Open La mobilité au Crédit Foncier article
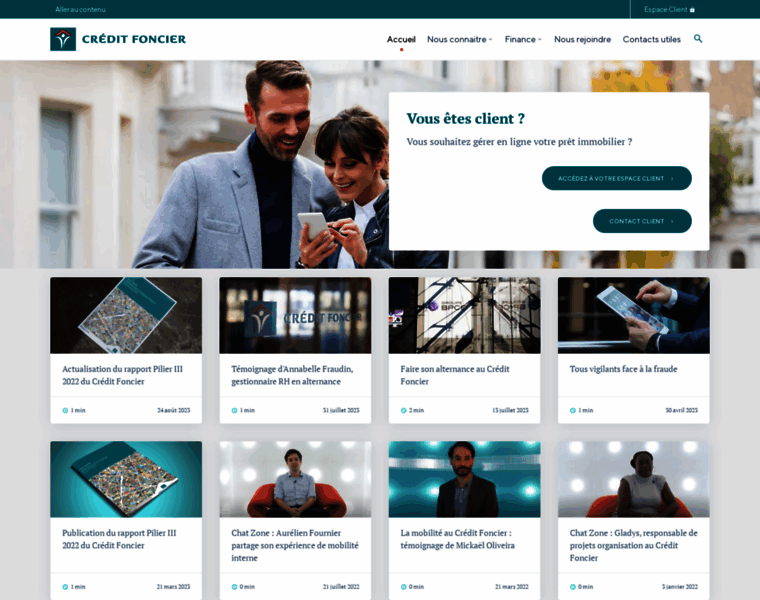 coord(457,539)
